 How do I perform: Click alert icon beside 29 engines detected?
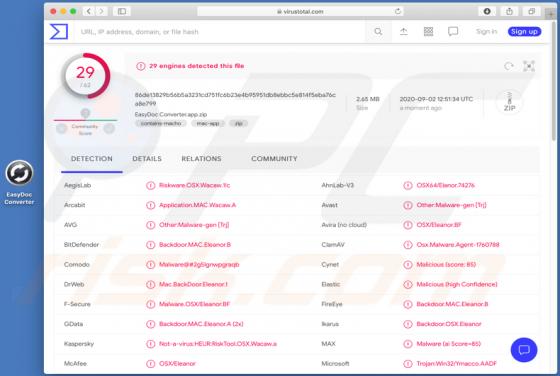[x=141, y=66]
